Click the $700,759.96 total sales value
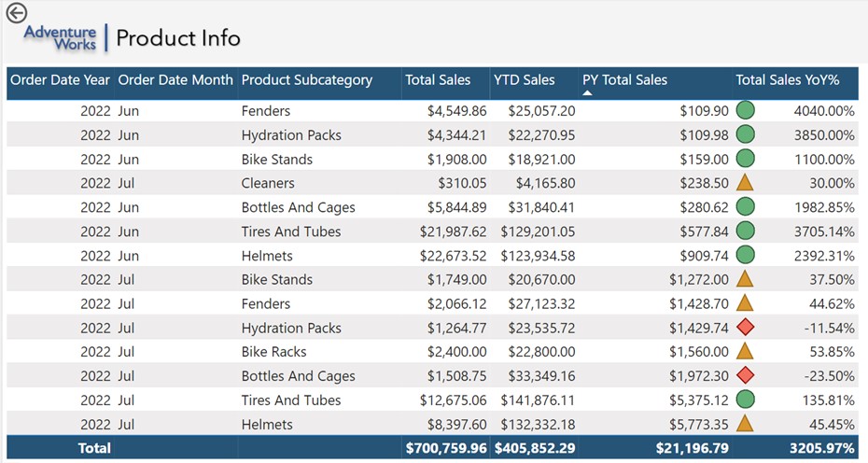The height and width of the screenshot is (463, 868). tap(446, 448)
